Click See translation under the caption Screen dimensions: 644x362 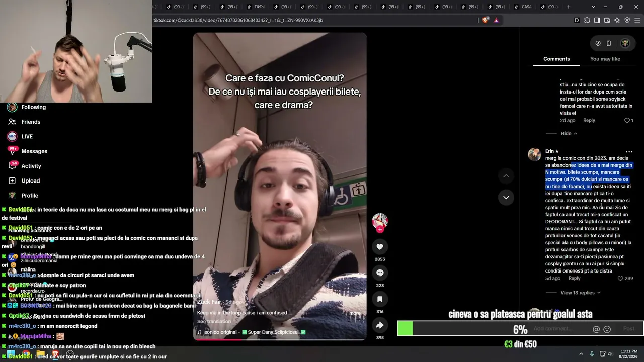click(x=214, y=321)
